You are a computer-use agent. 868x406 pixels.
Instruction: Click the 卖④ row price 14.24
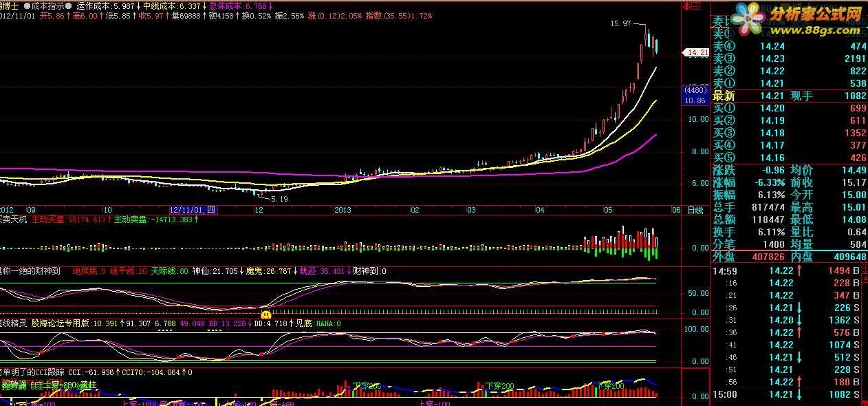(772, 47)
